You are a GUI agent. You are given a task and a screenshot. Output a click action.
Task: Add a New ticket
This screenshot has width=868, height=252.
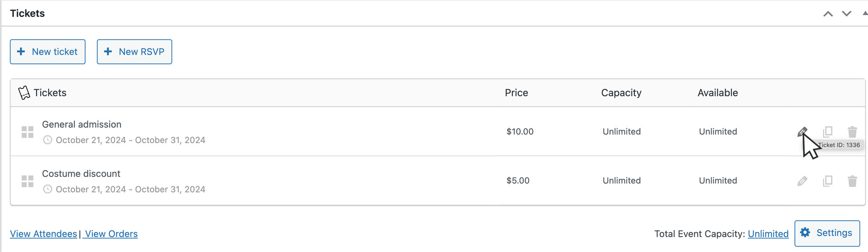click(48, 52)
